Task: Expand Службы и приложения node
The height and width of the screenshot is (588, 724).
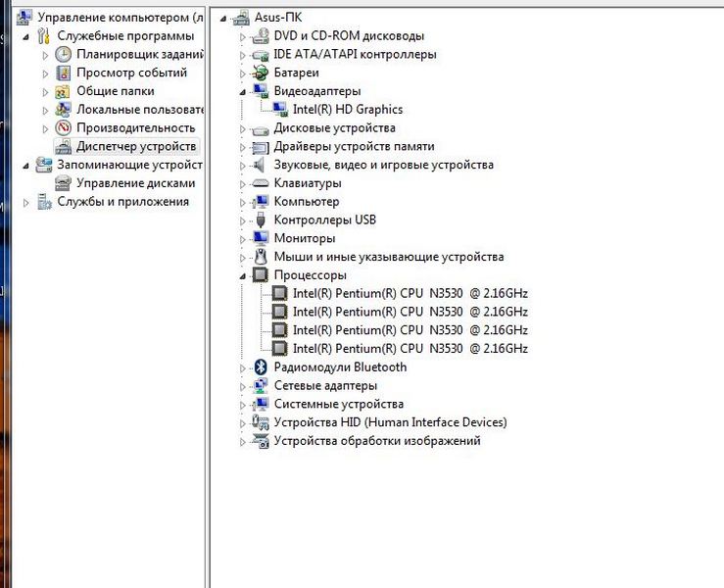Action: point(26,202)
